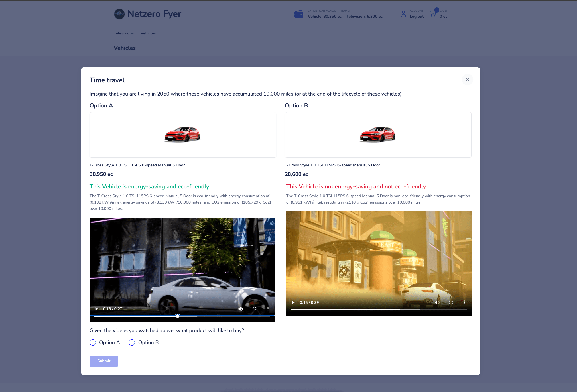Click the Option B car thumbnail
Image resolution: width=577 pixels, height=392 pixels.
(x=378, y=135)
